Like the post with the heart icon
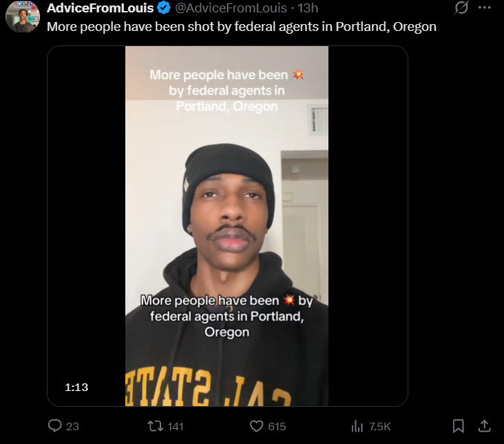 tap(257, 426)
